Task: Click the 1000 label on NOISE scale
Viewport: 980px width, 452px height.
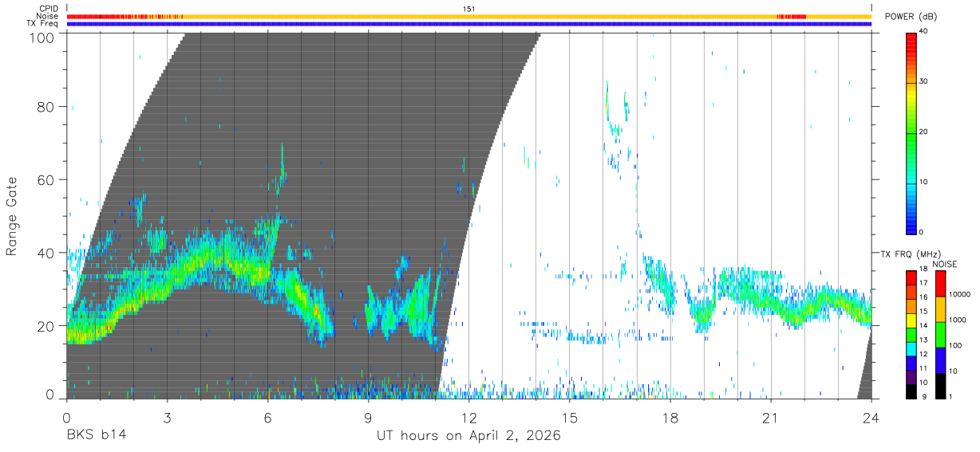Action: (958, 320)
